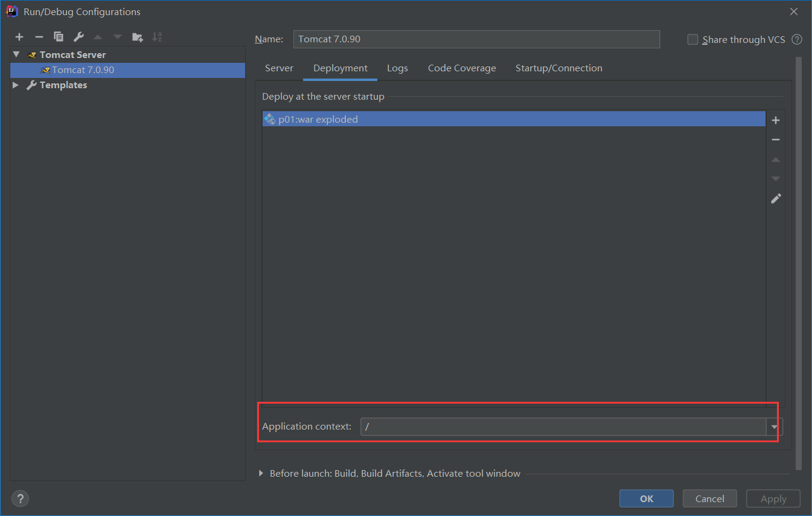Move artifact up in the deploy list
This screenshot has height=516, width=812.
point(776,160)
